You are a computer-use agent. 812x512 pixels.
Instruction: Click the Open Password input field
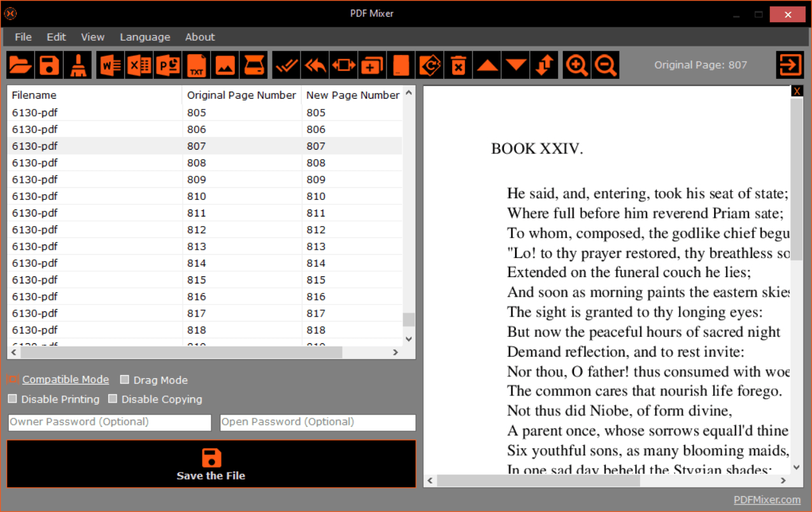(x=318, y=422)
